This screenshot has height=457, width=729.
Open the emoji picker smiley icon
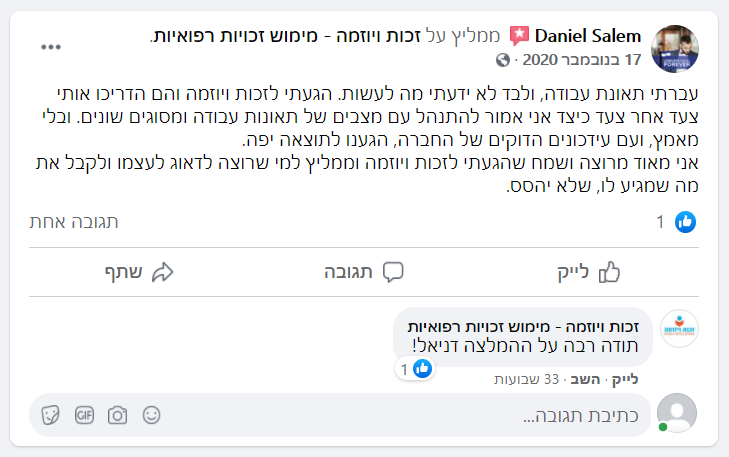tap(151, 415)
